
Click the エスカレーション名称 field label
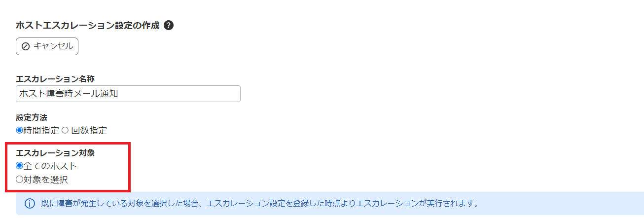point(55,79)
